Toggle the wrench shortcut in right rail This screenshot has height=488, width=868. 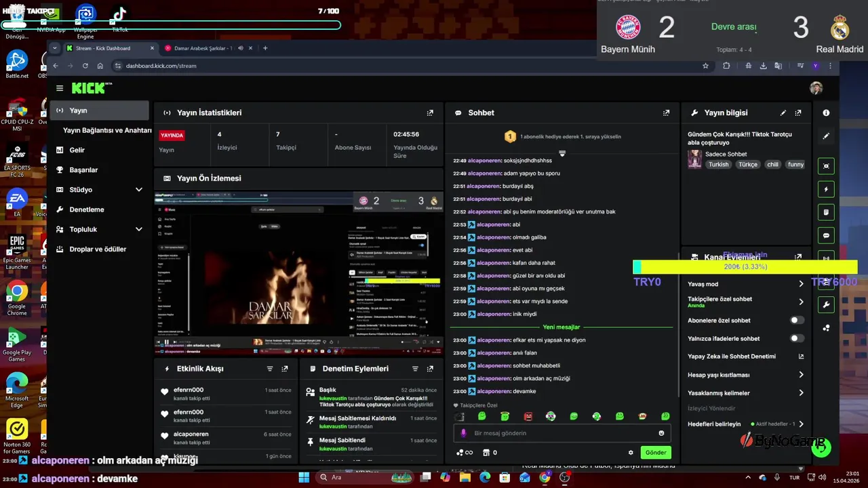click(826, 305)
